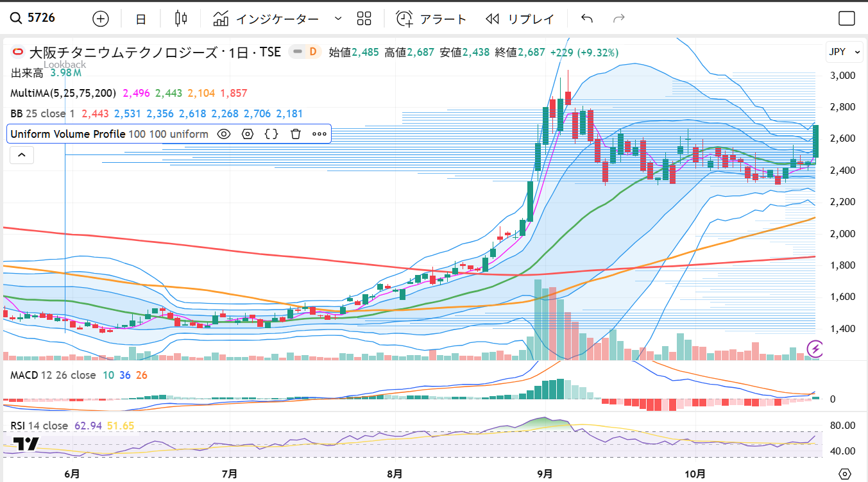Open the indicator templates grid icon
Screen dimensions: 868x482
click(x=364, y=19)
